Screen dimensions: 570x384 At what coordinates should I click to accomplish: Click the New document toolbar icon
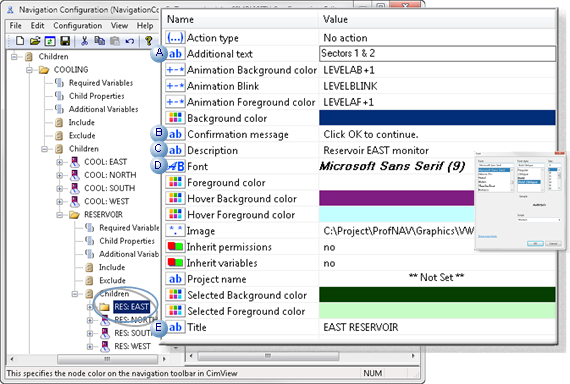pyautogui.click(x=20, y=41)
